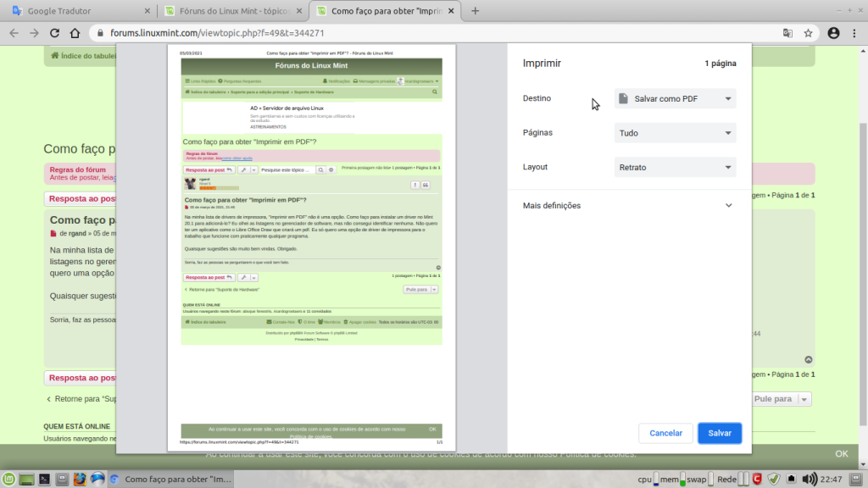Click the rgand author name link
Image resolution: width=868 pixels, height=488 pixels.
(77, 234)
